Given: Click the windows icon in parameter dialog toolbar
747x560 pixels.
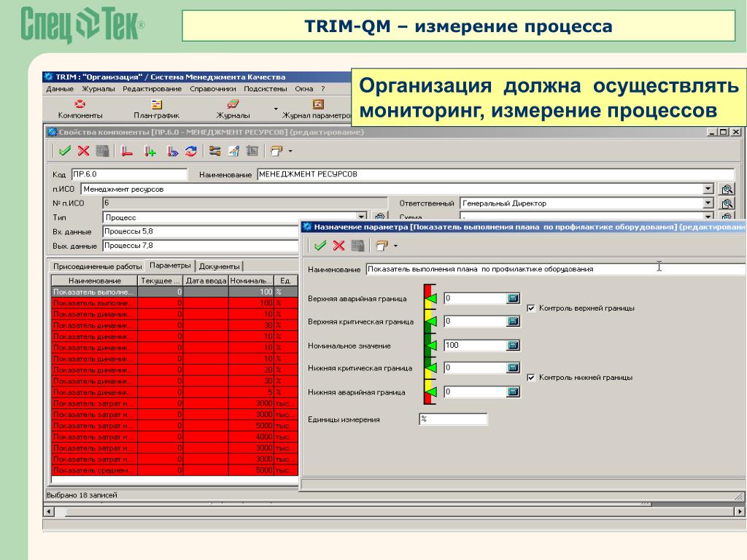Looking at the screenshot, I should coord(382,246).
